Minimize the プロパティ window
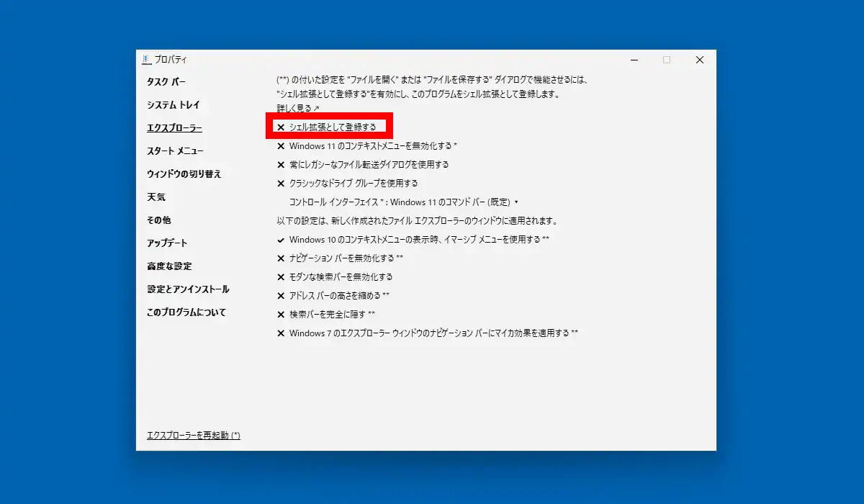 [634, 60]
